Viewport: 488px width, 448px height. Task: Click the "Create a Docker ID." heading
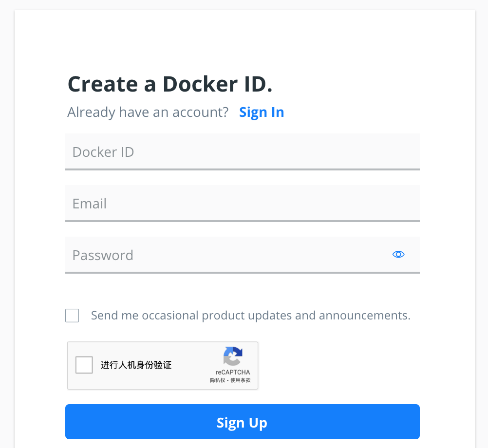[x=170, y=84]
